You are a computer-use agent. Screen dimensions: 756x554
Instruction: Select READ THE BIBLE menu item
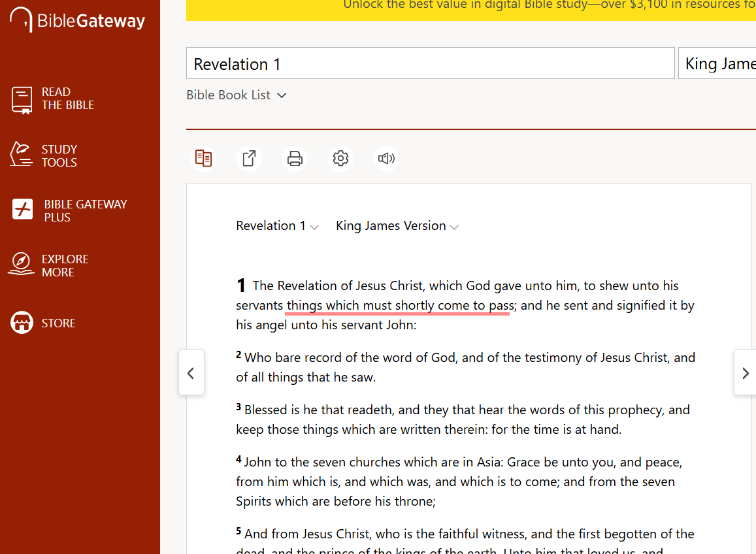point(67,99)
